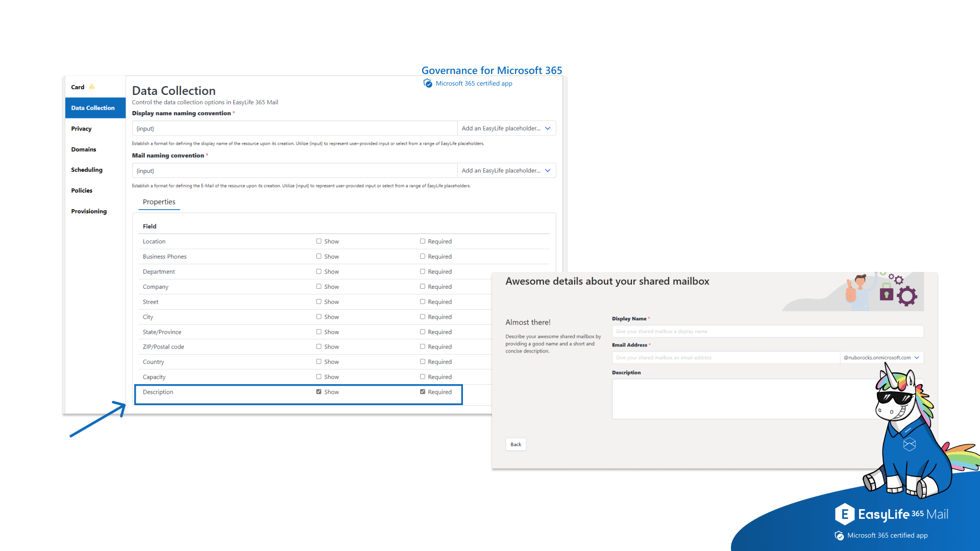Check Required for the Company field

[423, 286]
